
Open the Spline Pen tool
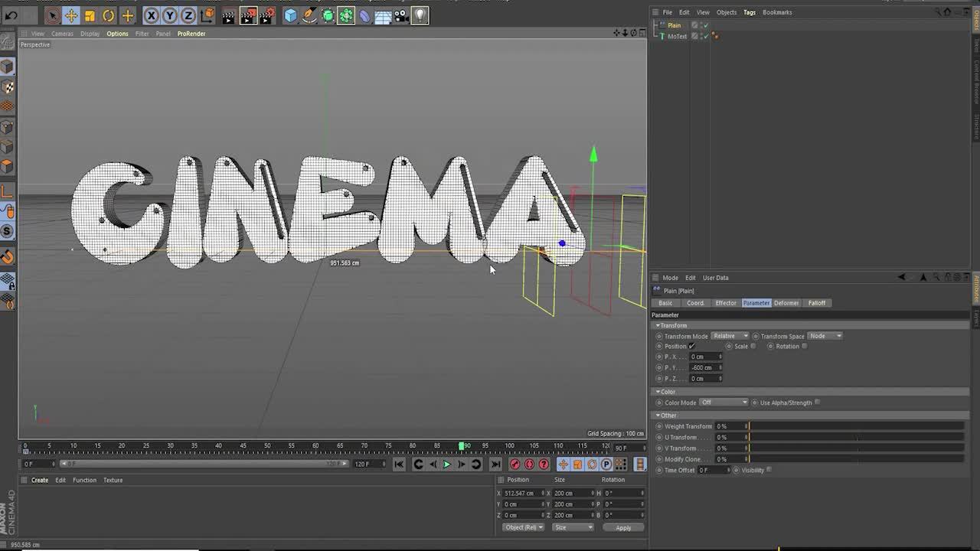point(309,15)
